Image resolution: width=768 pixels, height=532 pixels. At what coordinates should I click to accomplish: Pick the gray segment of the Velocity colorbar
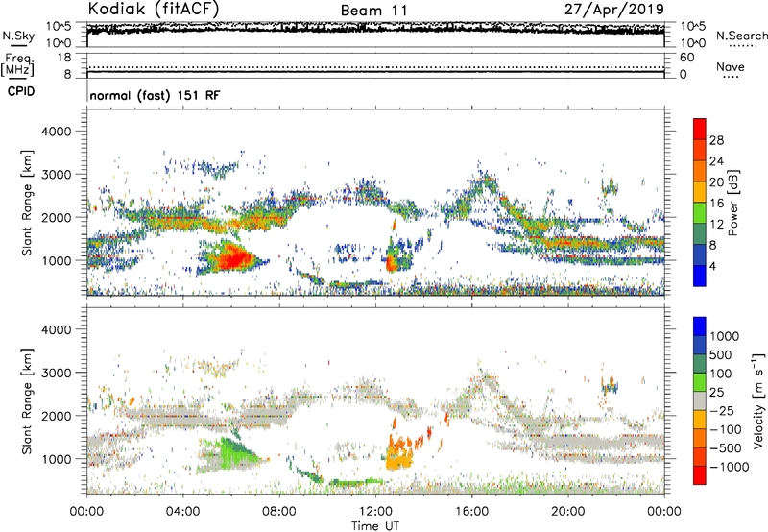click(700, 401)
